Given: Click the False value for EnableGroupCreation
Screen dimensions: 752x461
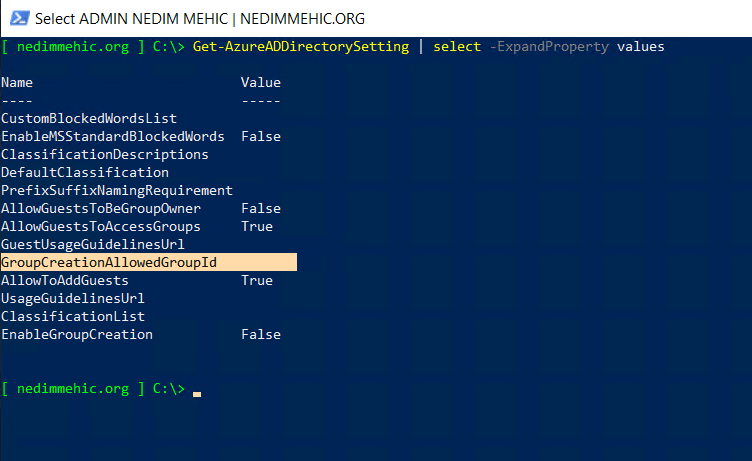Looking at the screenshot, I should point(261,334).
